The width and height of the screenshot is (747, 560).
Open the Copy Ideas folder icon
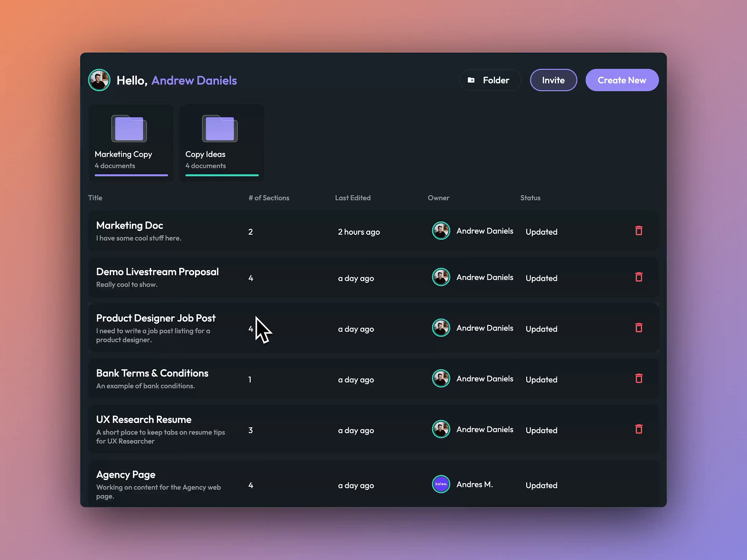(220, 128)
